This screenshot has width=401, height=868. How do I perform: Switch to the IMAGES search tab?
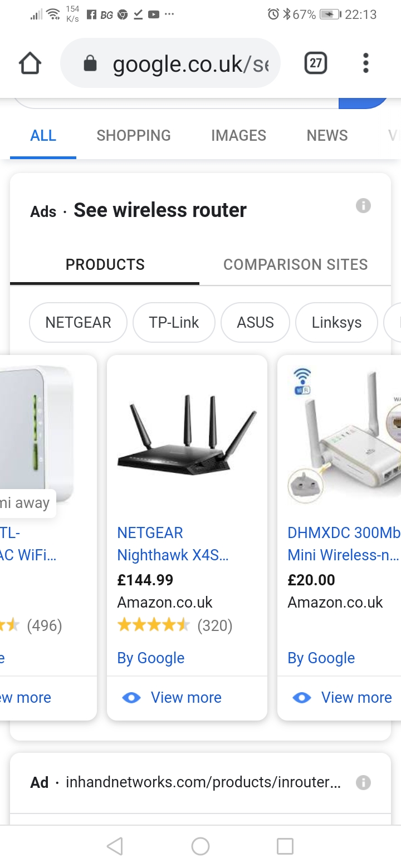[x=238, y=135]
